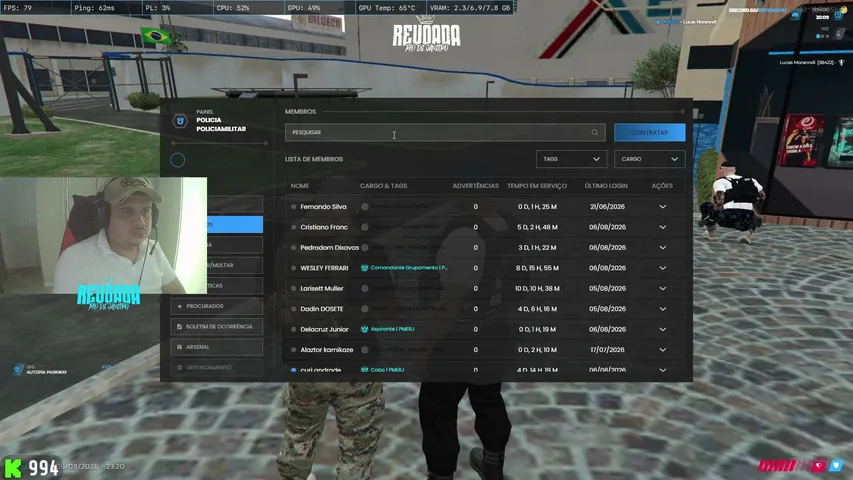Select the highlighted blue sidebar tab
The image size is (853, 480).
[x=234, y=224]
